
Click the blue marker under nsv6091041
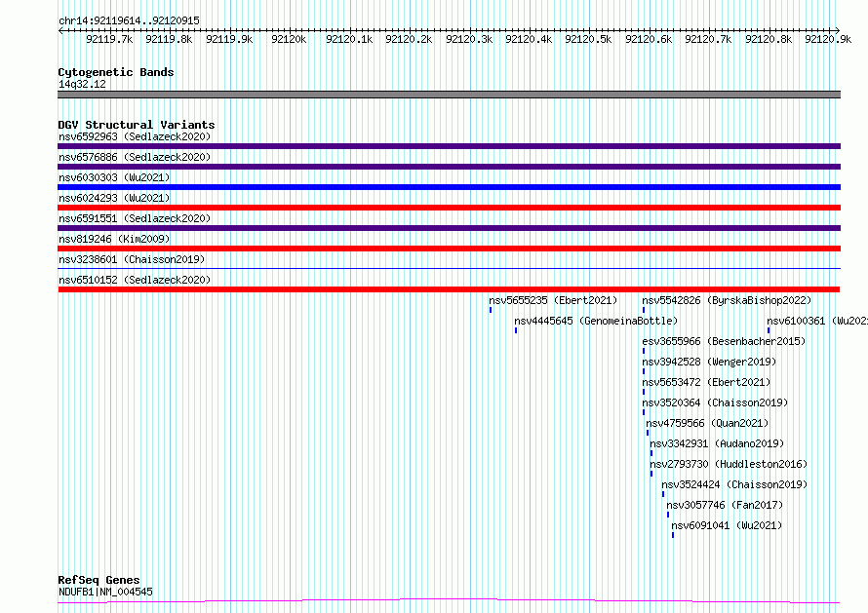click(x=673, y=535)
